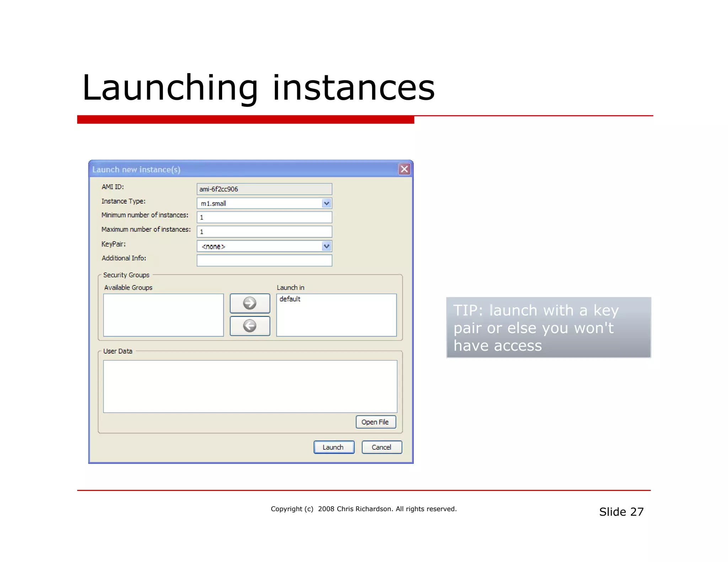Click the Maximum number of instances field
The width and height of the screenshot is (728, 562).
coord(264,232)
